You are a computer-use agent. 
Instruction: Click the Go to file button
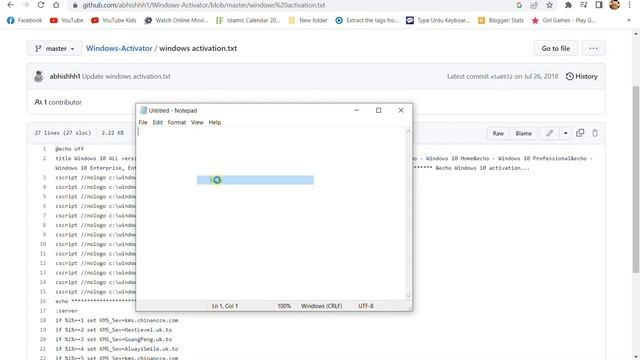556,48
